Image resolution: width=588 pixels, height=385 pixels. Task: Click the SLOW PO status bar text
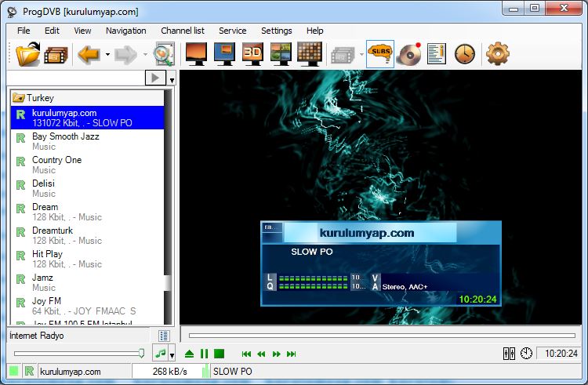pos(233,372)
